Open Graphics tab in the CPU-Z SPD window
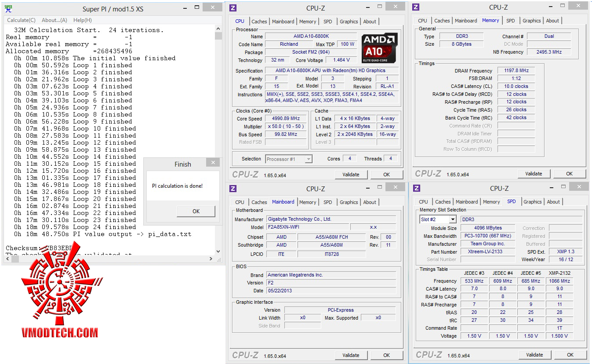 [x=533, y=202]
